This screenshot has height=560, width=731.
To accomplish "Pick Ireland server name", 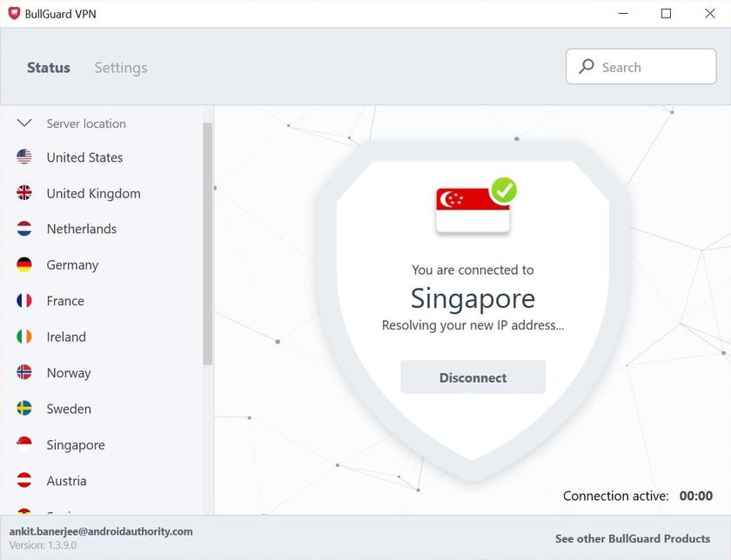I will 66,337.
